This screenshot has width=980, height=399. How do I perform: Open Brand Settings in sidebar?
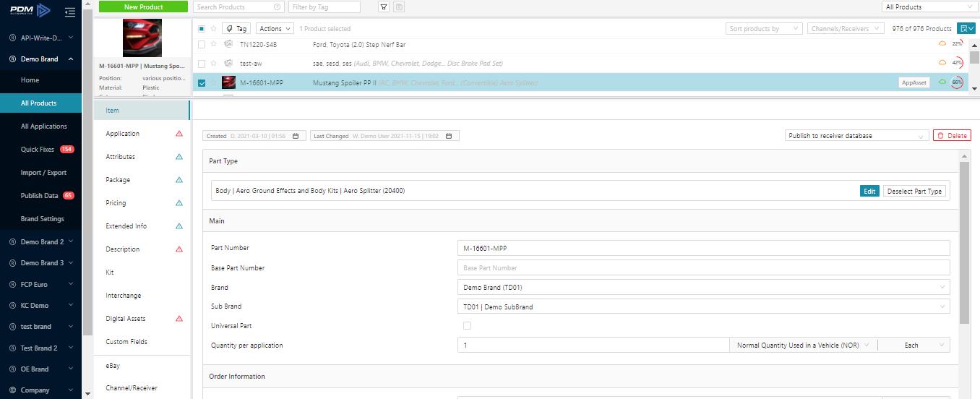tap(42, 219)
